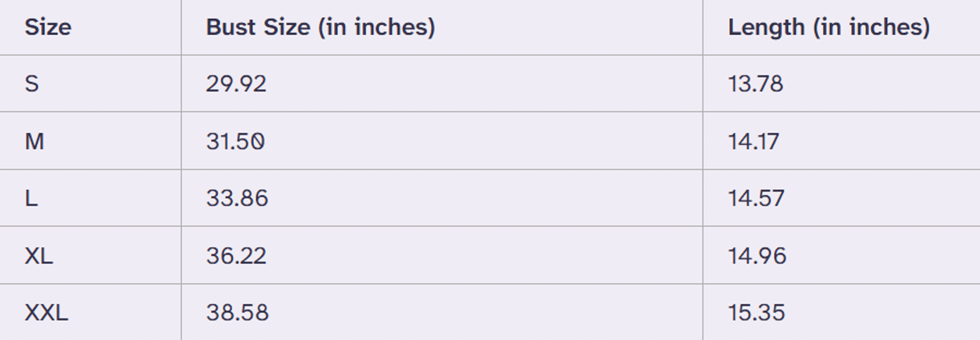Click bust value 36.22
The image size is (980, 340).
click(236, 255)
